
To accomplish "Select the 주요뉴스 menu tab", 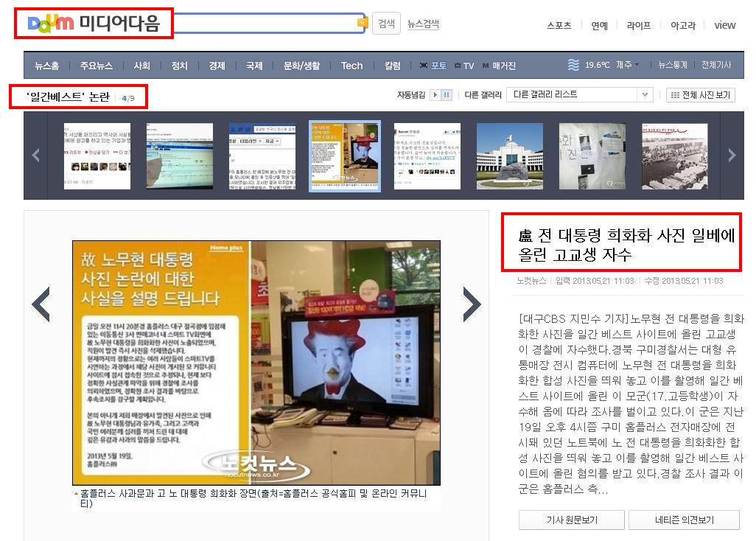I will [x=97, y=66].
